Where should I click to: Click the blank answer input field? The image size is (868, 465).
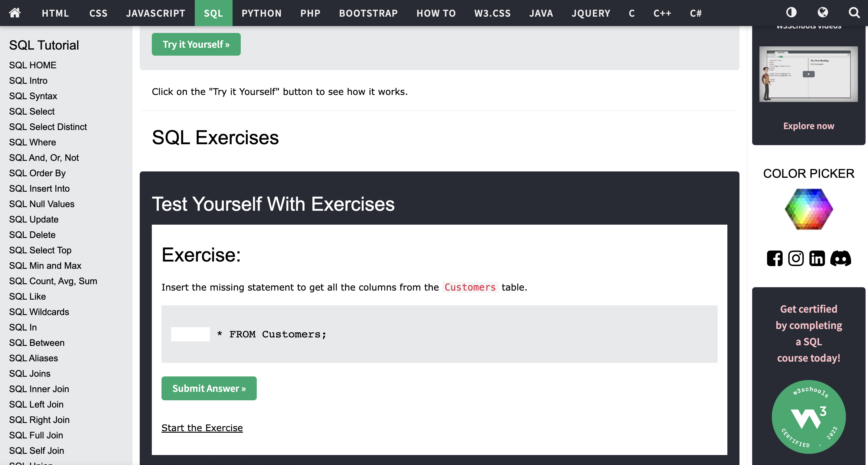(190, 334)
